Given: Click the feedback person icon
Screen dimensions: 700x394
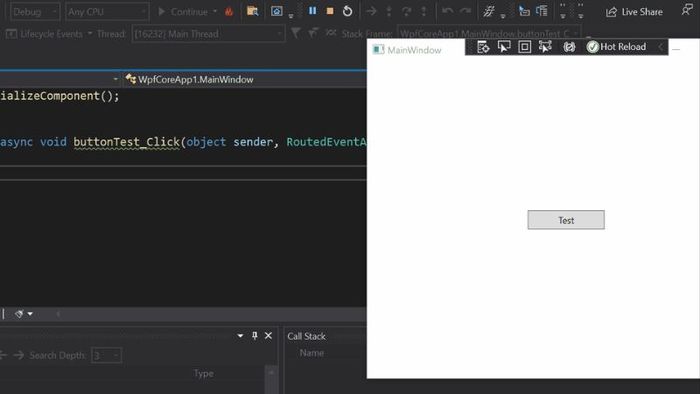Looking at the screenshot, I should point(687,10).
